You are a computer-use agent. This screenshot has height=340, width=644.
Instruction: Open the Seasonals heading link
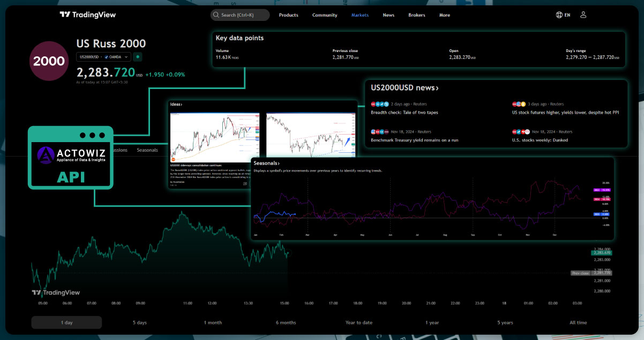[267, 163]
